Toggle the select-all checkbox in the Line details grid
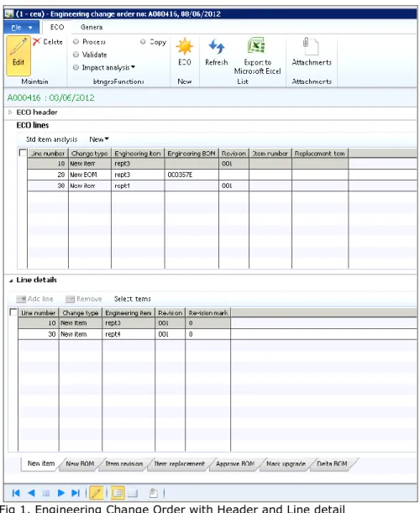This screenshot has width=420, height=513. (x=13, y=312)
